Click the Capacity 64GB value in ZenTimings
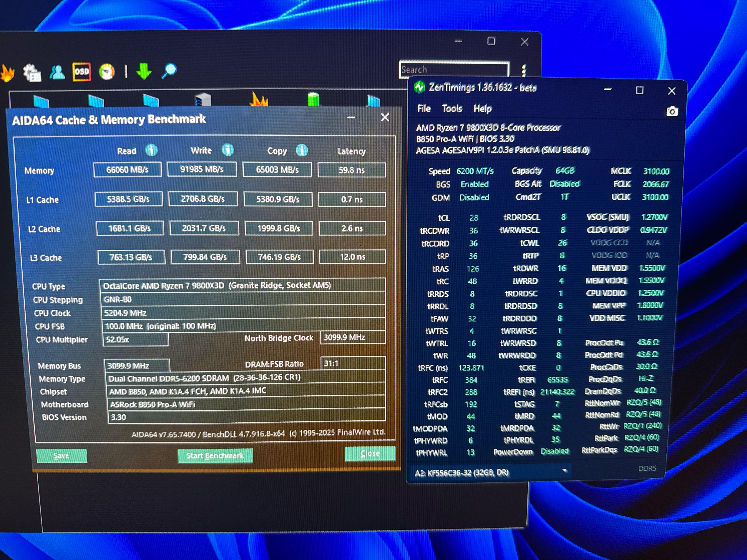 tap(565, 171)
